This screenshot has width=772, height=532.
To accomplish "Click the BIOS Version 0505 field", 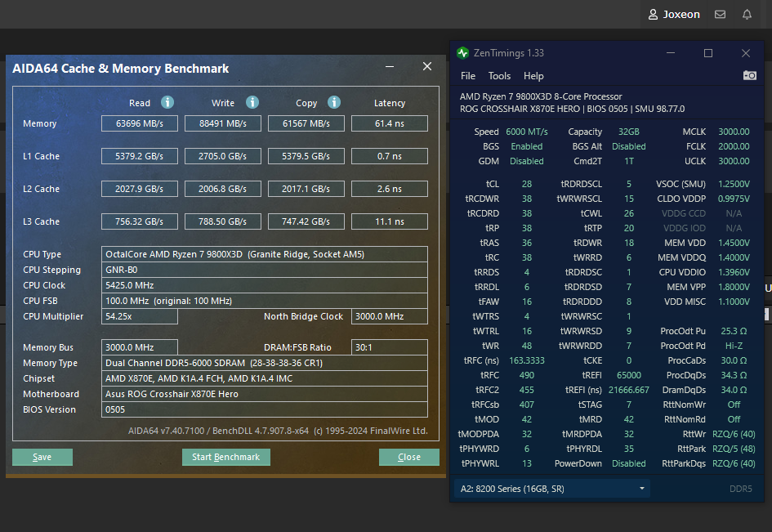I will tap(265, 409).
